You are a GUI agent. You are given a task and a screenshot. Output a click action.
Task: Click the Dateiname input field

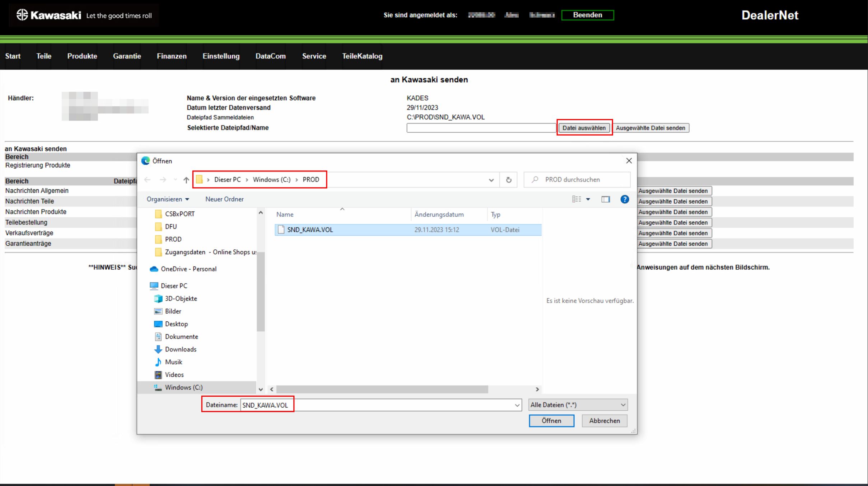377,405
